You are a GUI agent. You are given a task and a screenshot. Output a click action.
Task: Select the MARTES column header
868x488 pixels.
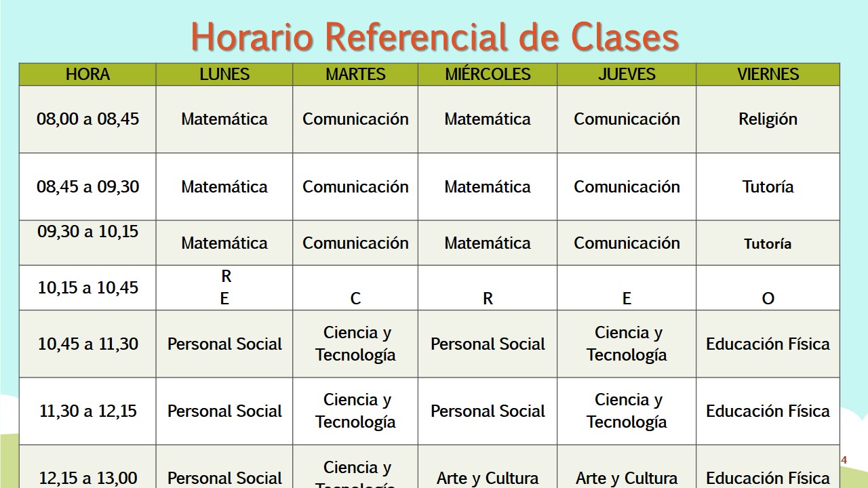pyautogui.click(x=355, y=75)
